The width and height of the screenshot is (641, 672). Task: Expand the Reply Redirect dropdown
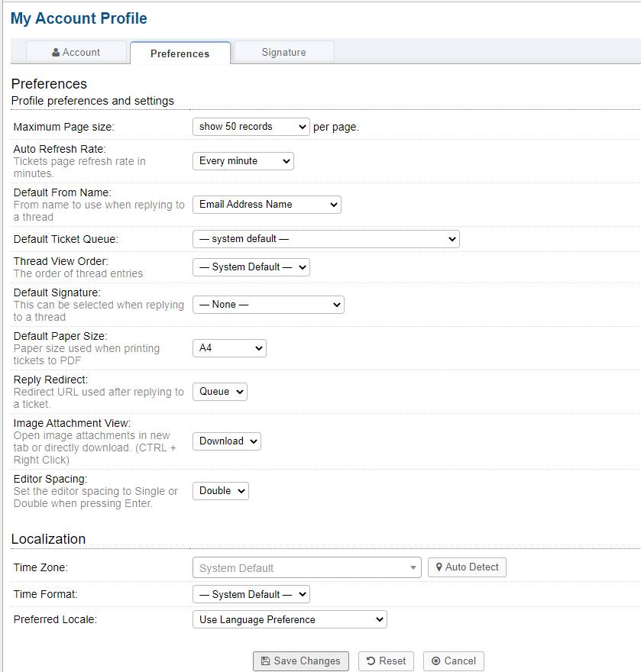pos(219,392)
